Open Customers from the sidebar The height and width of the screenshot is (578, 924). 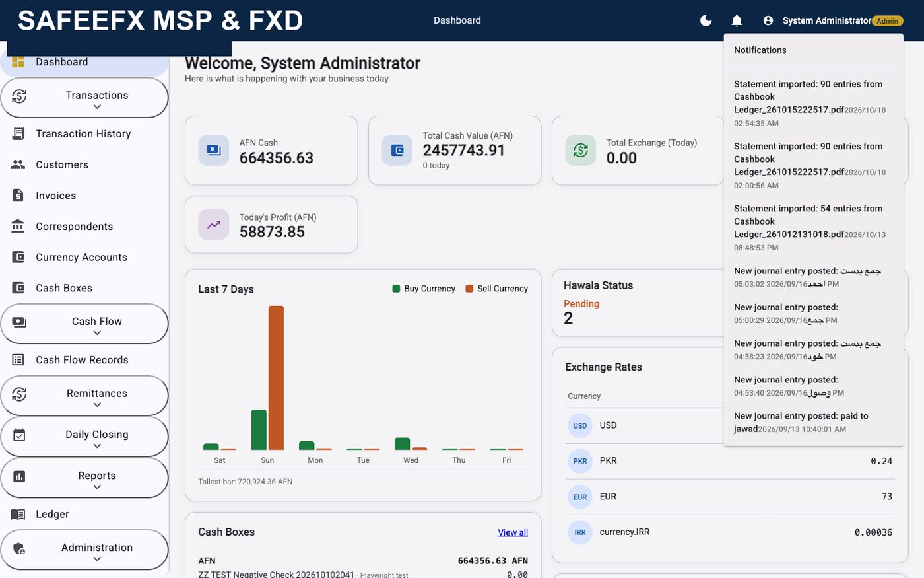click(84, 164)
